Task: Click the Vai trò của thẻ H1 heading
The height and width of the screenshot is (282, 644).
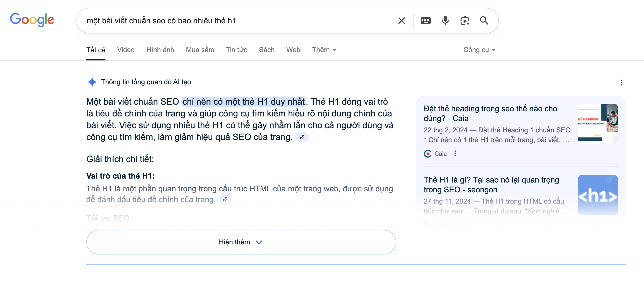Action: (120, 176)
